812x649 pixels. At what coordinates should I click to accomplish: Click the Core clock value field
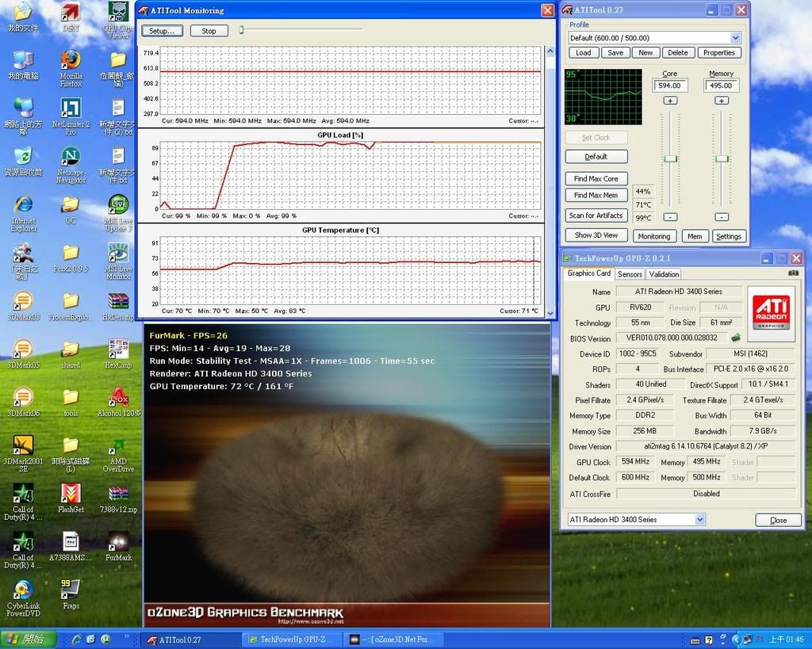pos(670,86)
